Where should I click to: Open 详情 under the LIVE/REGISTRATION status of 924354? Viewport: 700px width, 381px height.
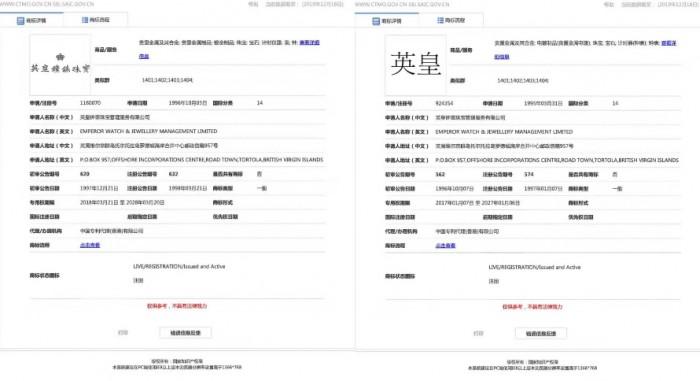pyautogui.click(x=493, y=281)
